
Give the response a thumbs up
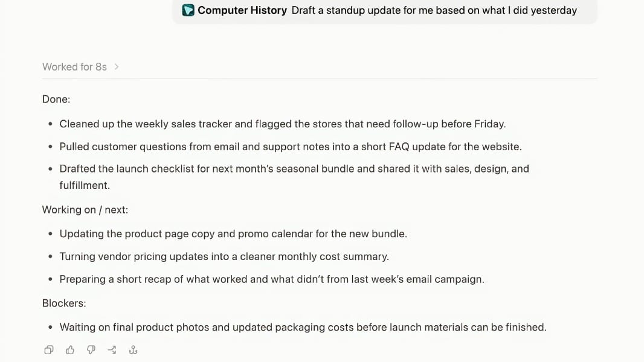pyautogui.click(x=70, y=350)
